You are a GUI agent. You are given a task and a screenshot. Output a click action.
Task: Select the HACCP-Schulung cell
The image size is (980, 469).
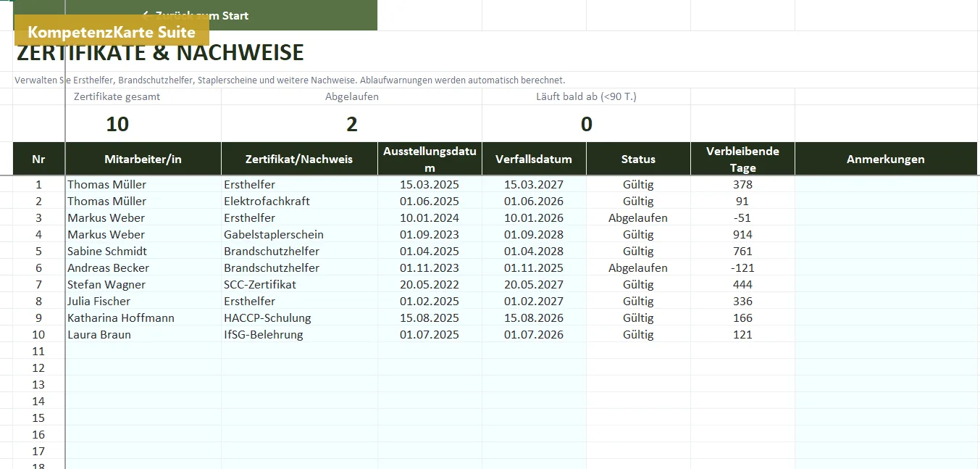click(299, 317)
